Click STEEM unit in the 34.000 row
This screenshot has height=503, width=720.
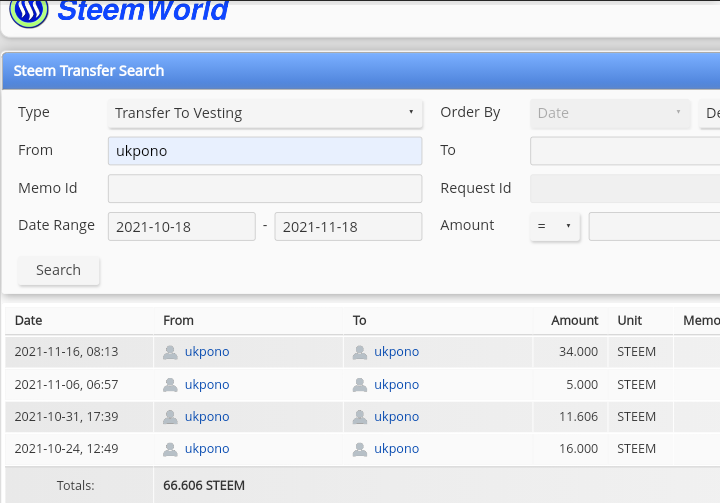click(636, 352)
